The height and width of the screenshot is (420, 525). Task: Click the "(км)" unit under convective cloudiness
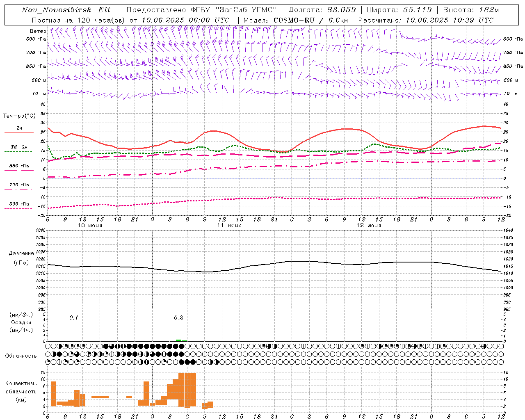(x=21, y=400)
